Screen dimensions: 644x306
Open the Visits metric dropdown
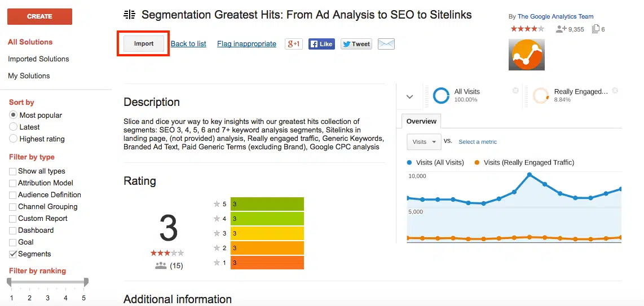pyautogui.click(x=425, y=142)
